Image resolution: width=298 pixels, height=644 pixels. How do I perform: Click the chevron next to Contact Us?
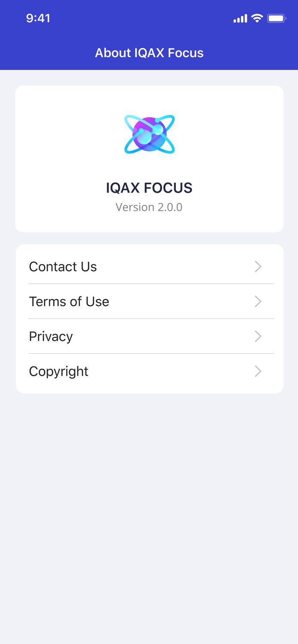click(x=258, y=267)
